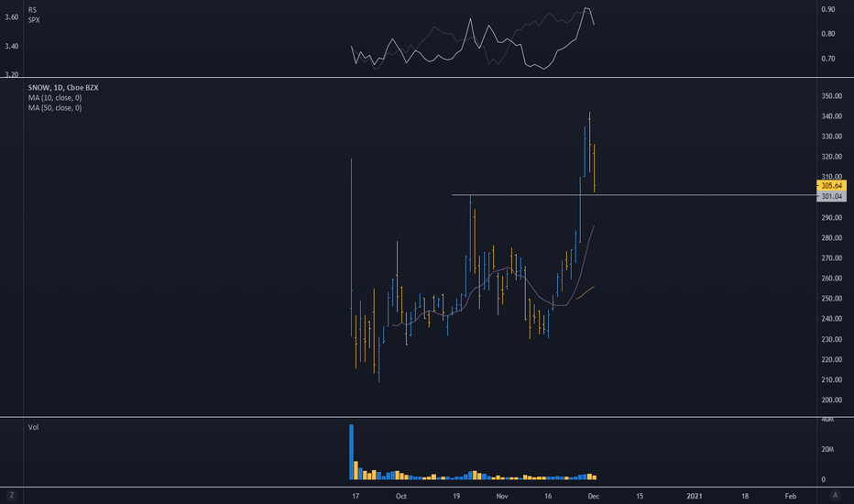Click the SPX comparison label
This screenshot has height=504, width=854.
coord(34,20)
